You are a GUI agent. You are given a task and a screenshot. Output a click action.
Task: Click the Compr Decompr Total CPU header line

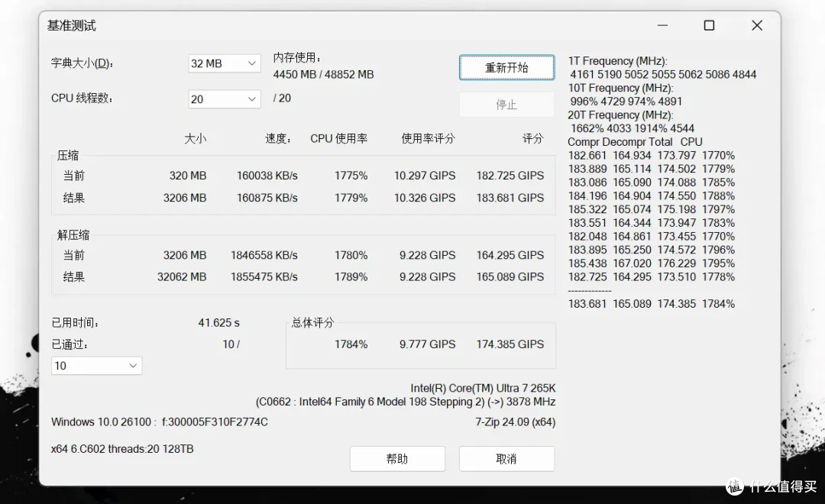click(635, 142)
